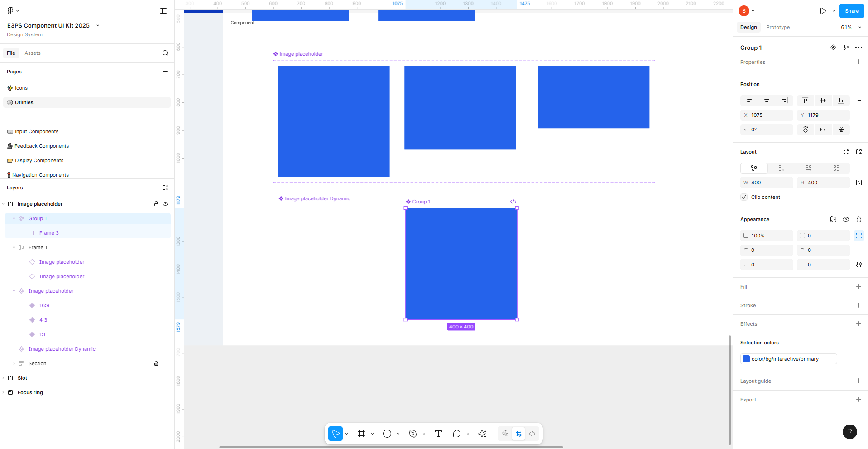Unlock the Image placeholder layer
The height and width of the screenshot is (449, 868).
coord(156,204)
